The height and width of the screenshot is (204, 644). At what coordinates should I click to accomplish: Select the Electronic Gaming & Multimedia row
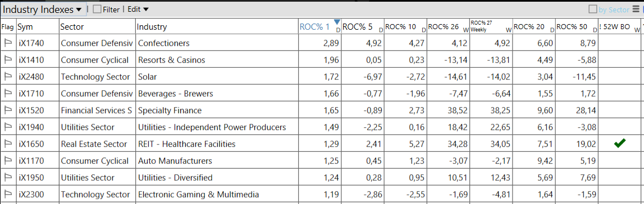tap(321, 194)
